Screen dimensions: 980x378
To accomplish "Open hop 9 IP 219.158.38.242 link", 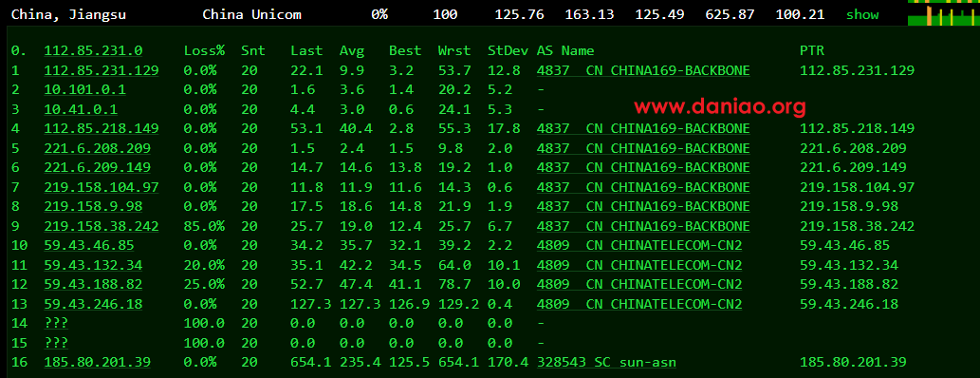I will (x=102, y=226).
